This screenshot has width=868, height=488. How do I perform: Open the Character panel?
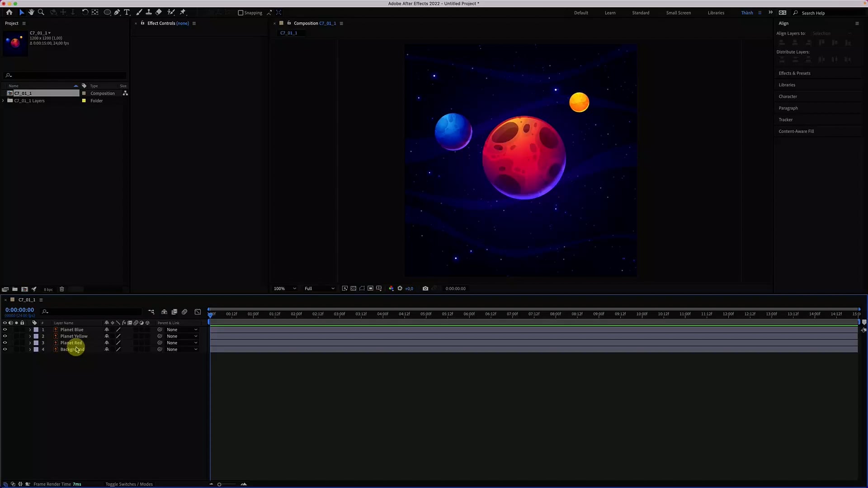click(x=788, y=97)
